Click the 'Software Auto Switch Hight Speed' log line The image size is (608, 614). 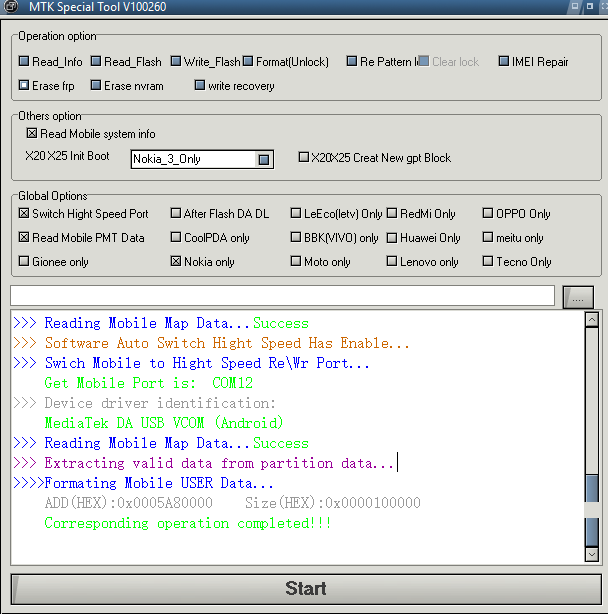click(211, 343)
